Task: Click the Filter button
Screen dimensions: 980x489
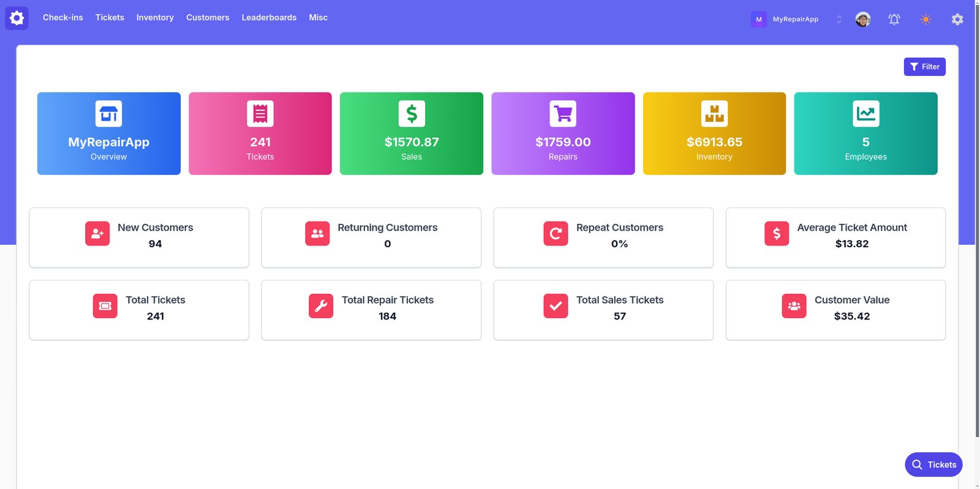Action: pyautogui.click(x=924, y=67)
